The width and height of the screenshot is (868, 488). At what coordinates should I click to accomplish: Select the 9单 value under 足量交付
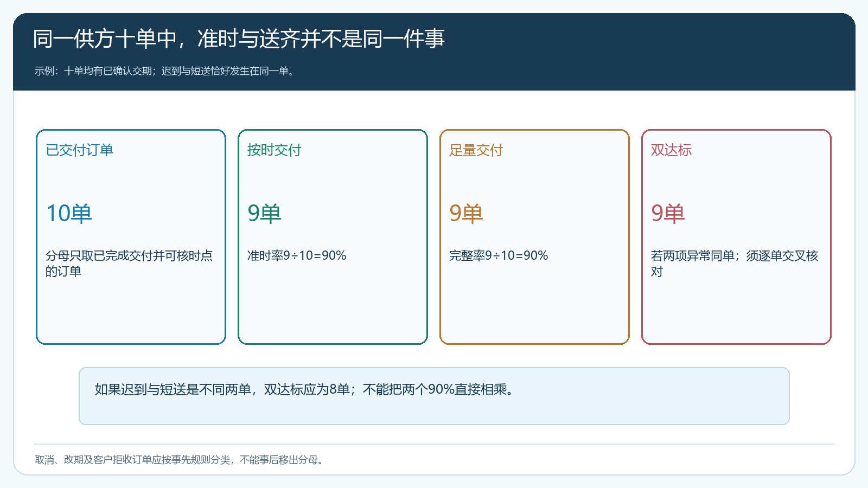pyautogui.click(x=467, y=214)
